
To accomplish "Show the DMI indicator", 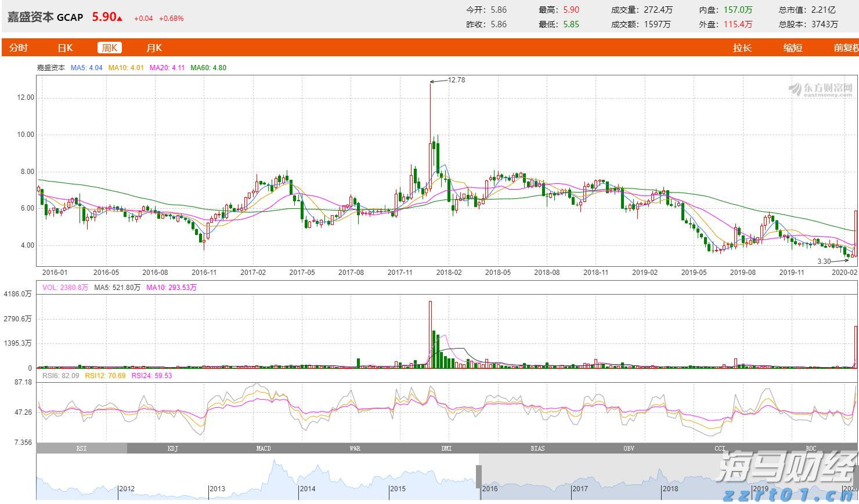I will click(x=446, y=448).
